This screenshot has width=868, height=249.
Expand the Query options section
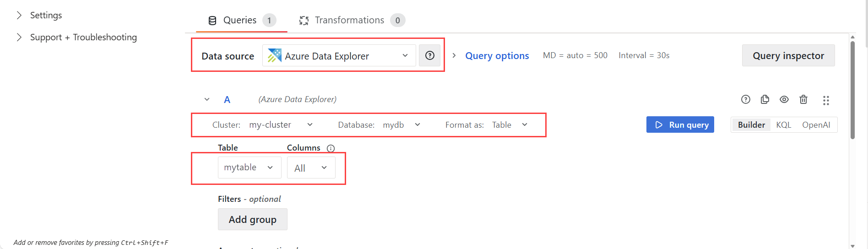tap(454, 55)
